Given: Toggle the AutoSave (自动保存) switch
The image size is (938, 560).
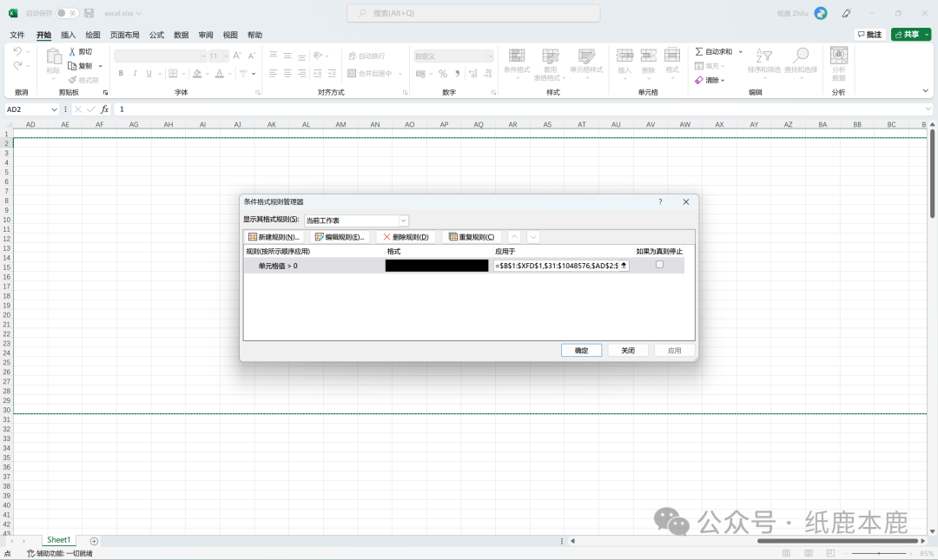Looking at the screenshot, I should pos(67,13).
